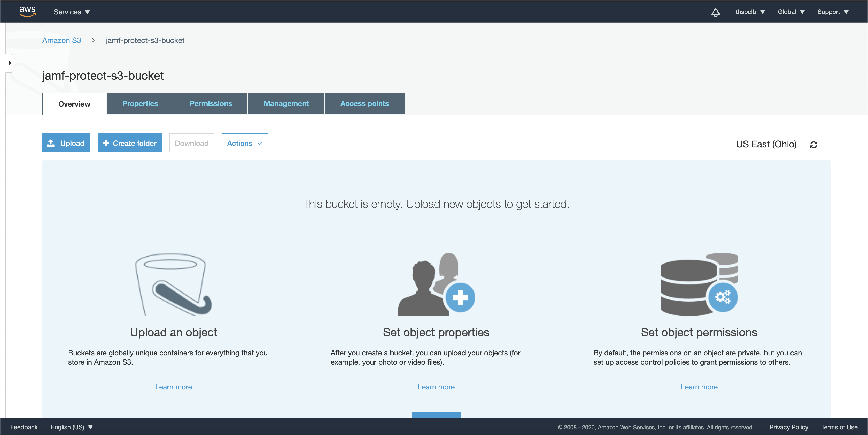Open Learn more under Set object properties
Screen dimensions: 868x435
pyautogui.click(x=436, y=387)
